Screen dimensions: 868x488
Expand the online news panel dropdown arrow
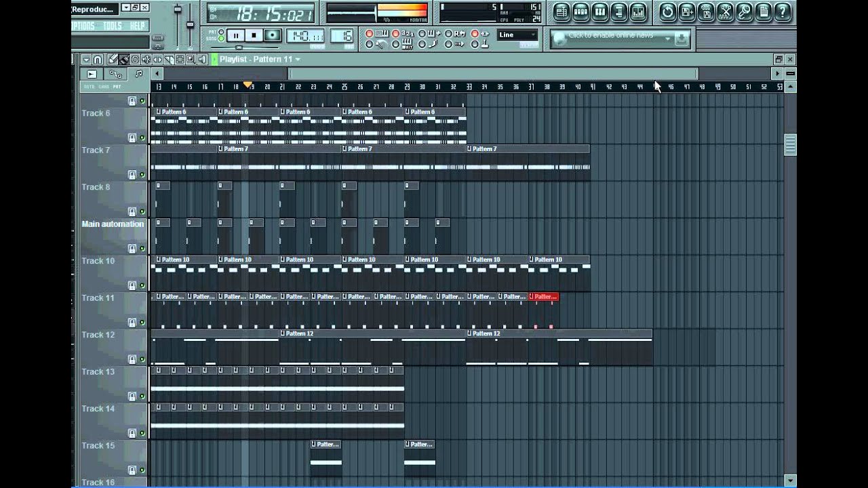coord(667,39)
